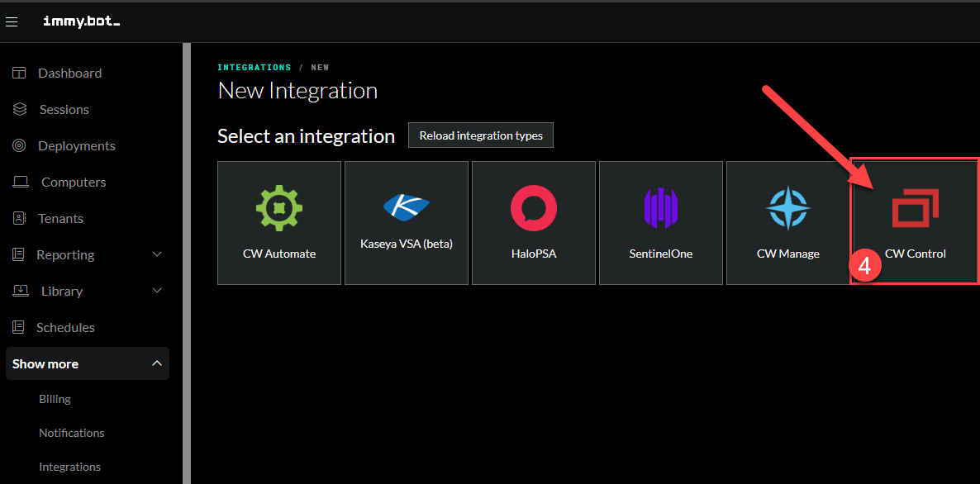
Task: Click the INTEGRATIONS breadcrumb link
Action: (x=254, y=68)
